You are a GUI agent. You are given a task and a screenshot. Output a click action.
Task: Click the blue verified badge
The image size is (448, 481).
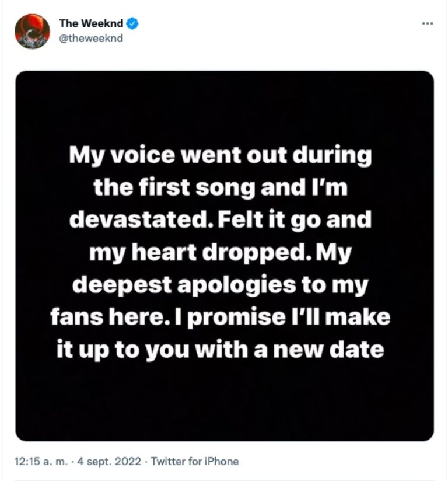[x=133, y=24]
